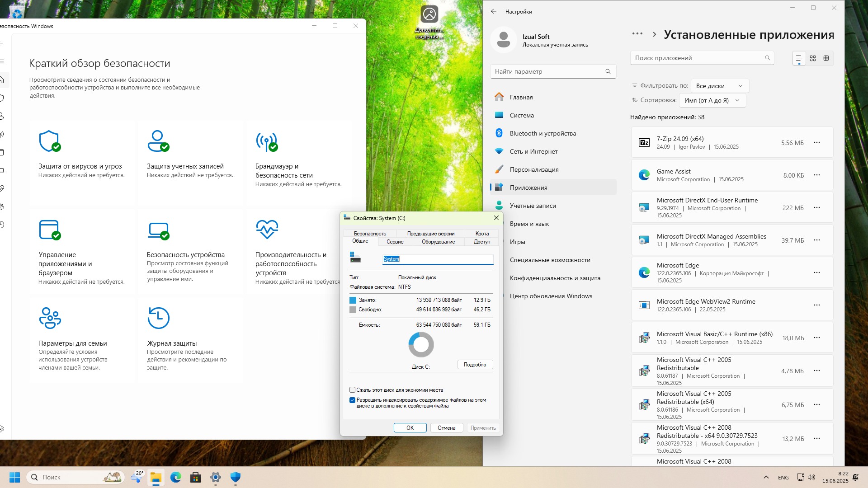
Task: Open 'Главная' in Settings sidebar
Action: [x=553, y=97]
